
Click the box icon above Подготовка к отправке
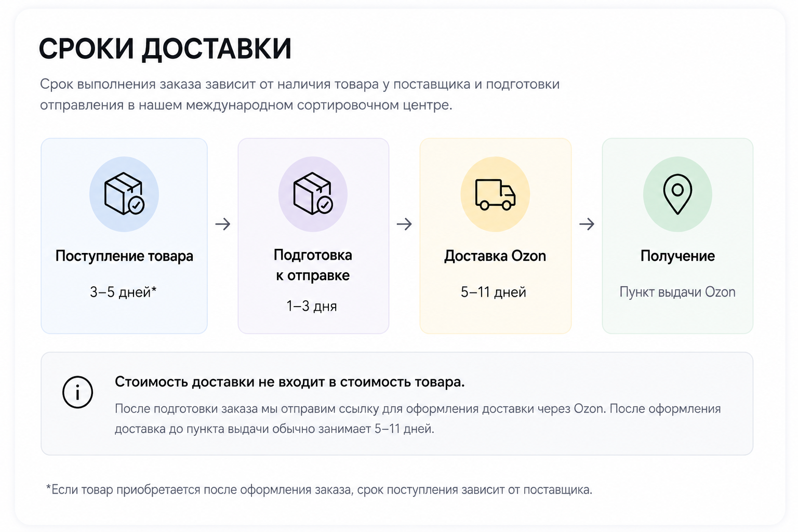[313, 194]
